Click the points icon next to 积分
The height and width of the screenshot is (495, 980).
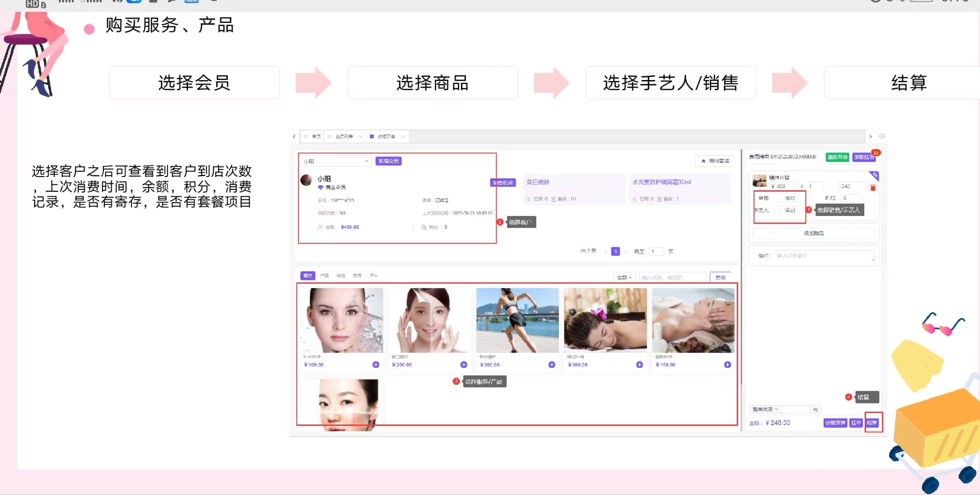pyautogui.click(x=423, y=227)
